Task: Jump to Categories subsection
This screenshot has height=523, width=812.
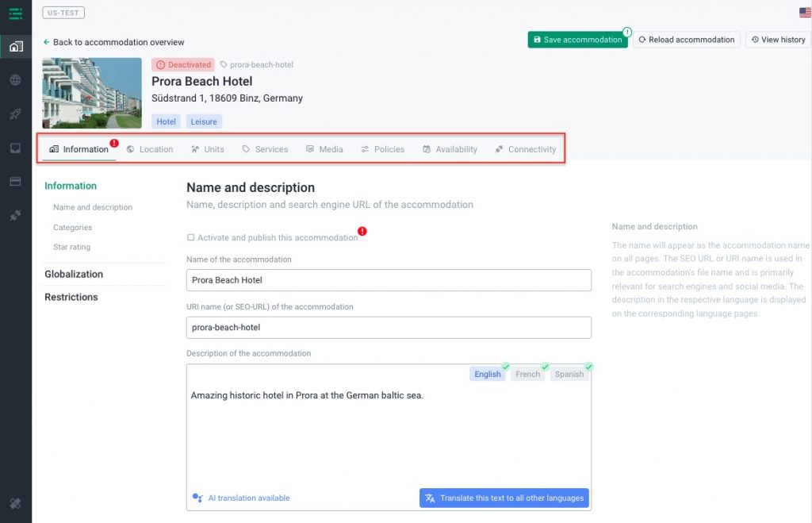Action: tap(72, 228)
